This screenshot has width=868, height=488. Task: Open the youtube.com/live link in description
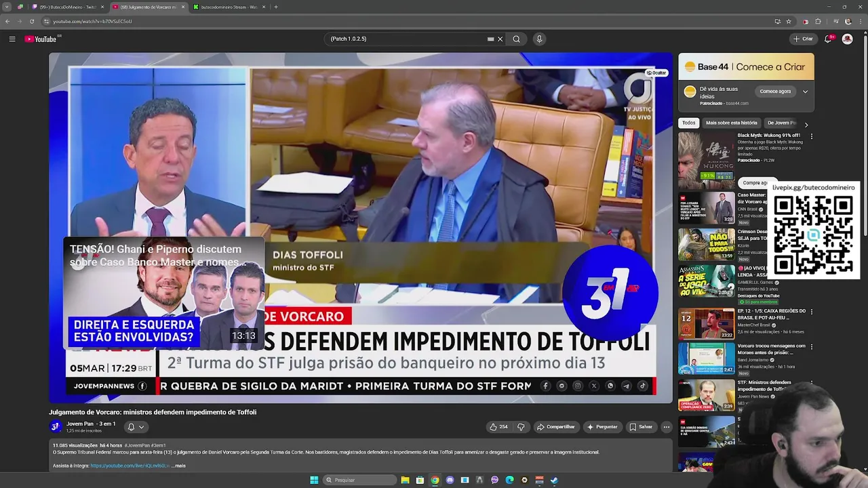pyautogui.click(x=130, y=466)
